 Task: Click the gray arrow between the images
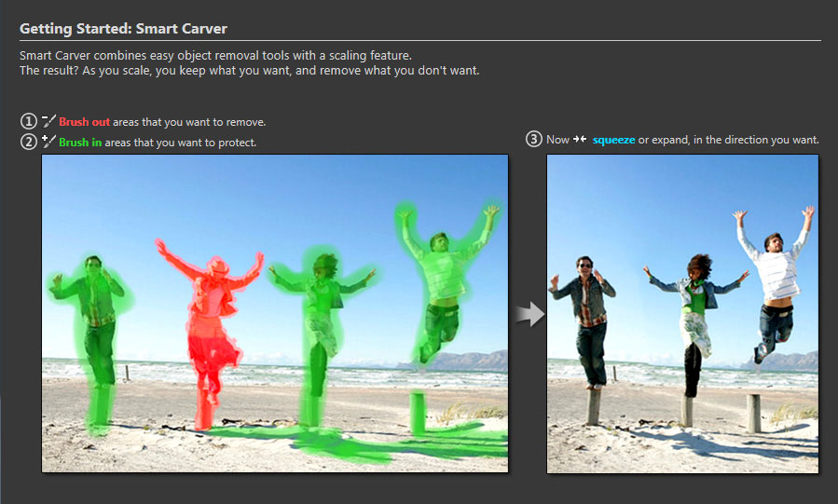point(529,315)
